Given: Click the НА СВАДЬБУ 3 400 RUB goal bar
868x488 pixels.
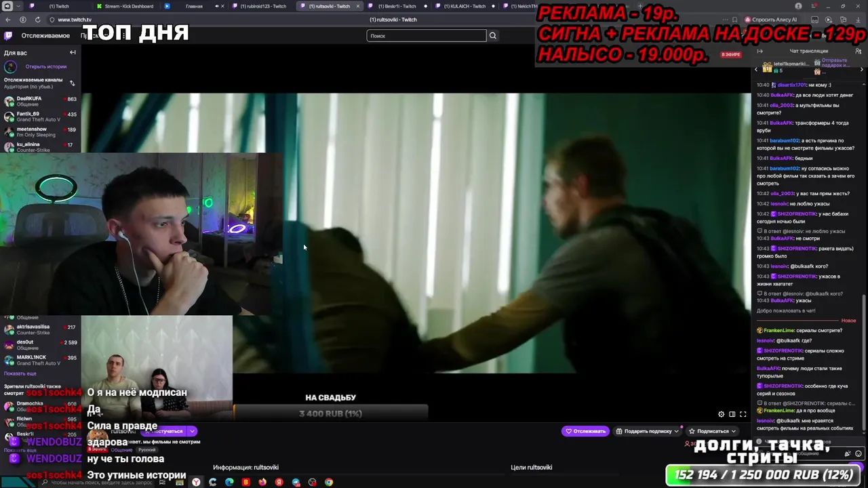Looking at the screenshot, I should (331, 413).
